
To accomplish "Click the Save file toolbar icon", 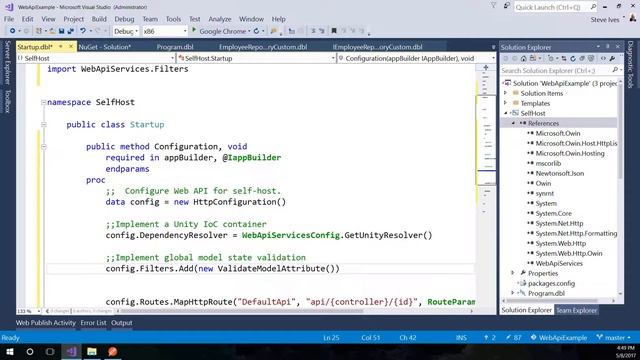I will click(x=62, y=31).
